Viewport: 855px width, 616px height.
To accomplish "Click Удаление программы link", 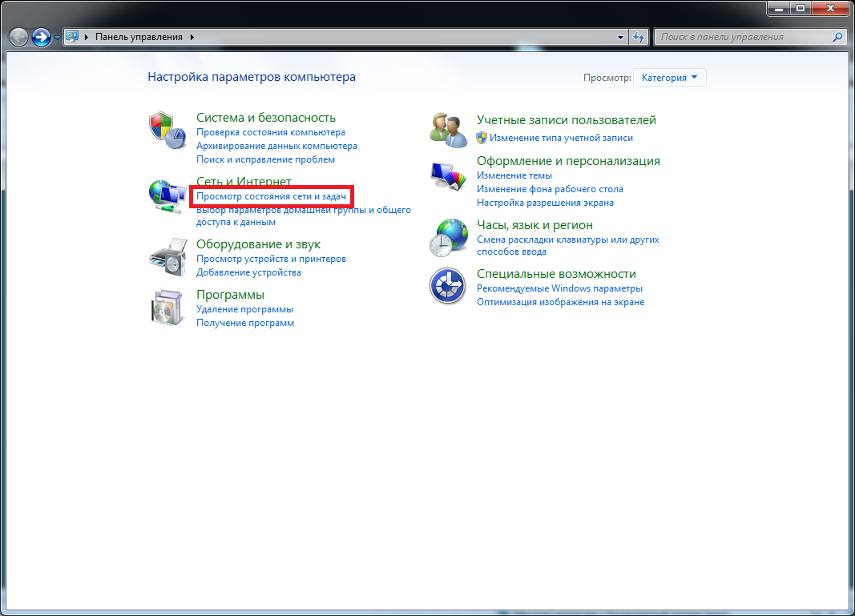I will (x=245, y=310).
